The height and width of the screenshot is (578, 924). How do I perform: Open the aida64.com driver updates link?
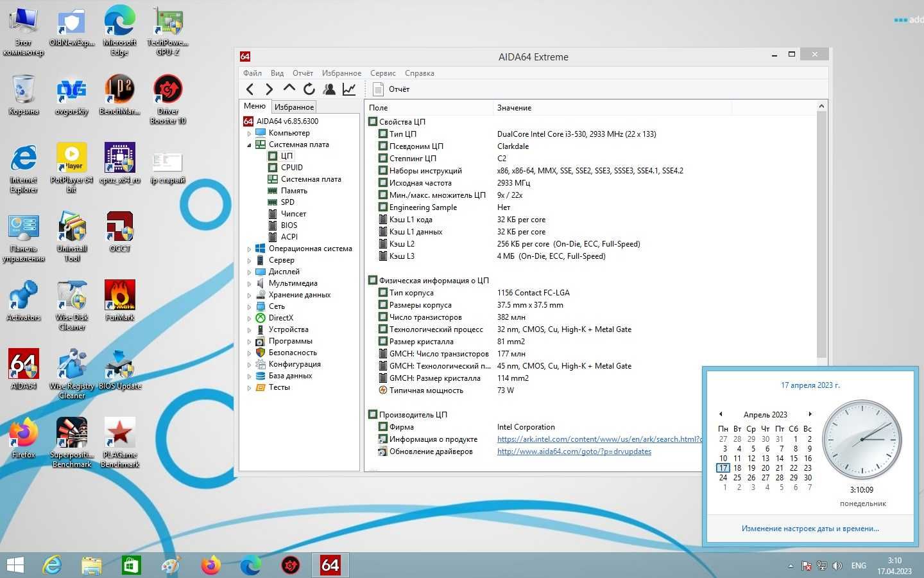coord(574,451)
